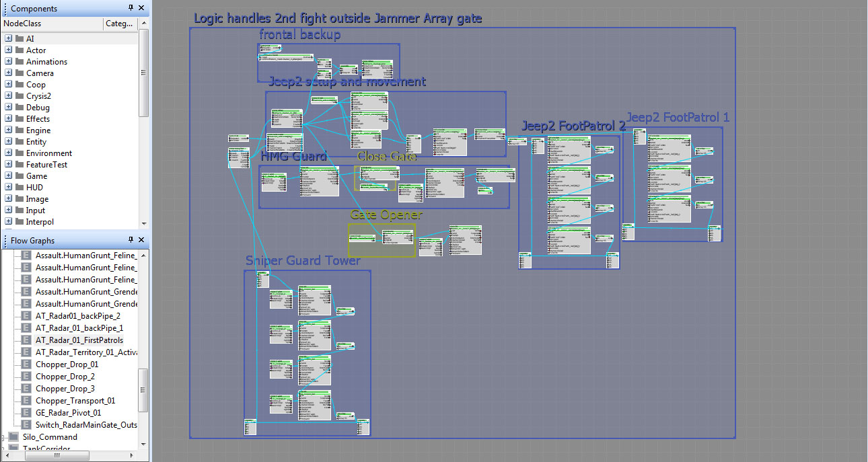Viewport: 868px width, 462px height.
Task: Click the folder icon next to HUD
Action: (20, 188)
